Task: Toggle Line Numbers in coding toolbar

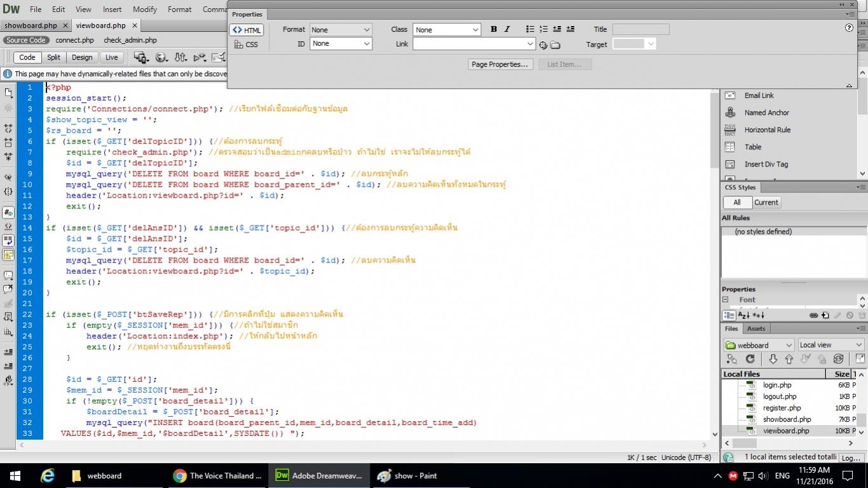Action: 9,213
